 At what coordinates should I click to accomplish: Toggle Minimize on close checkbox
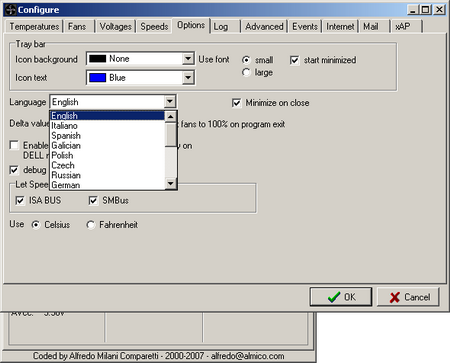[x=236, y=103]
